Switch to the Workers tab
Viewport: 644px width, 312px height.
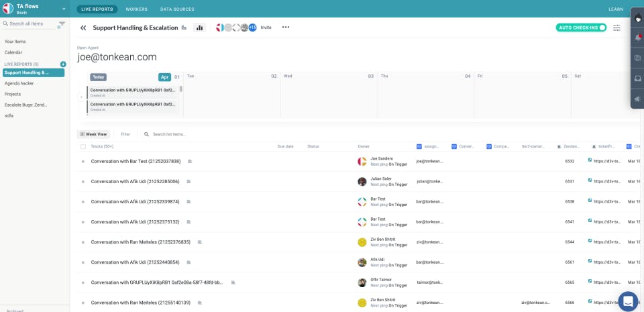coord(136,9)
